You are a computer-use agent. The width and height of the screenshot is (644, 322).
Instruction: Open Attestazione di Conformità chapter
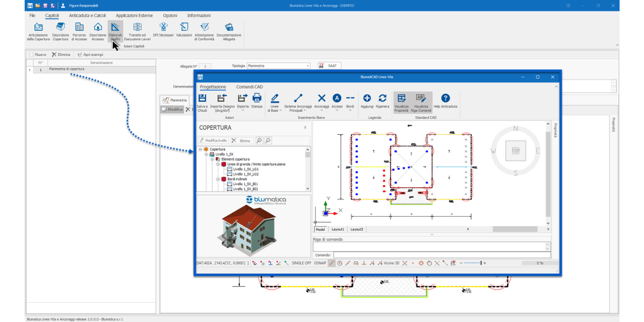204,32
